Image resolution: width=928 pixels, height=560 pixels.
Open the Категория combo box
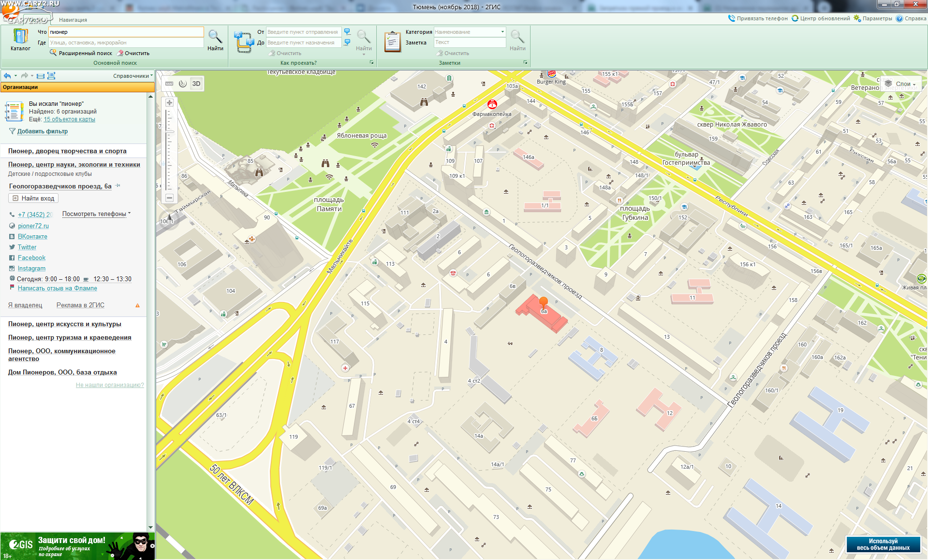coord(470,32)
